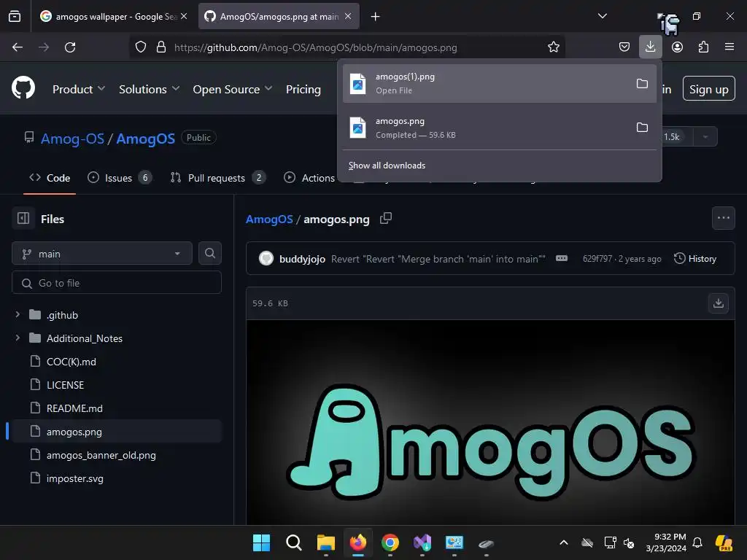Expand the .github folder
This screenshot has height=560, width=747.
18,315
